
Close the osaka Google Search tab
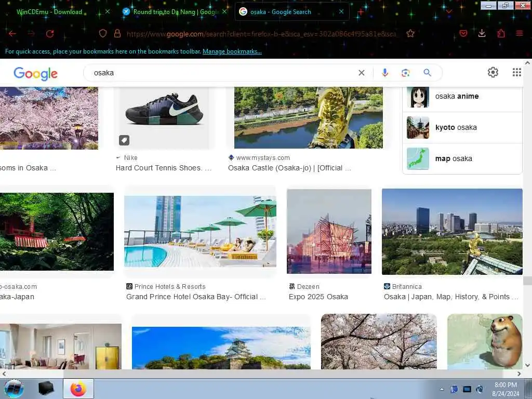click(x=341, y=11)
